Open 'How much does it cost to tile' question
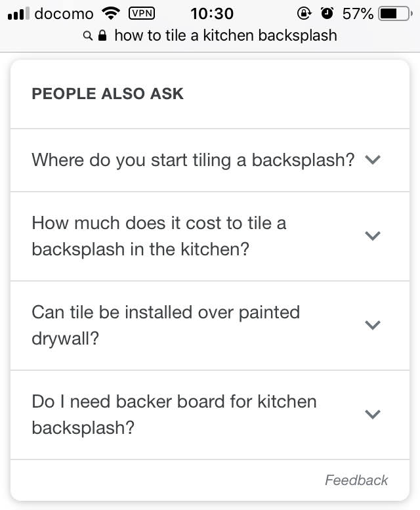The height and width of the screenshot is (510, 420). point(210,236)
